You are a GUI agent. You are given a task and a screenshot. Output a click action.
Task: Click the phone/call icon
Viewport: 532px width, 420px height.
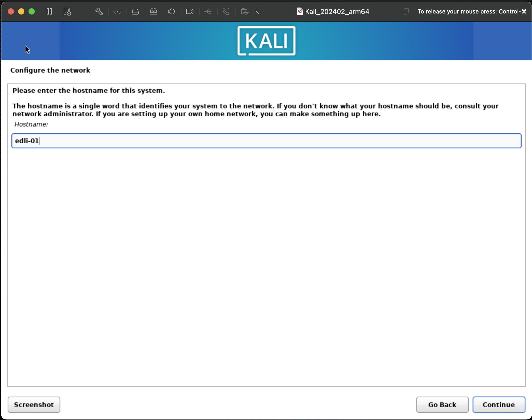(x=226, y=12)
